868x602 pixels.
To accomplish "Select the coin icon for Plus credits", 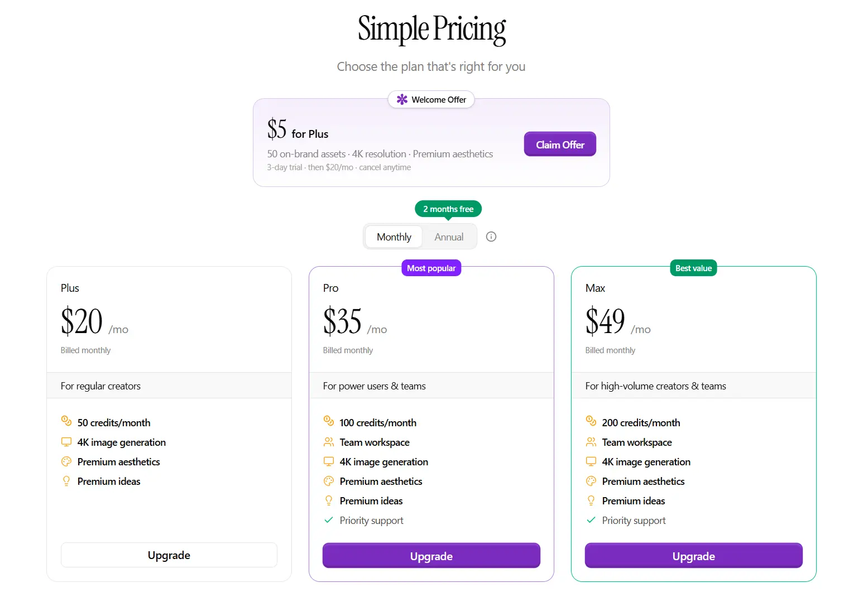I will [67, 421].
